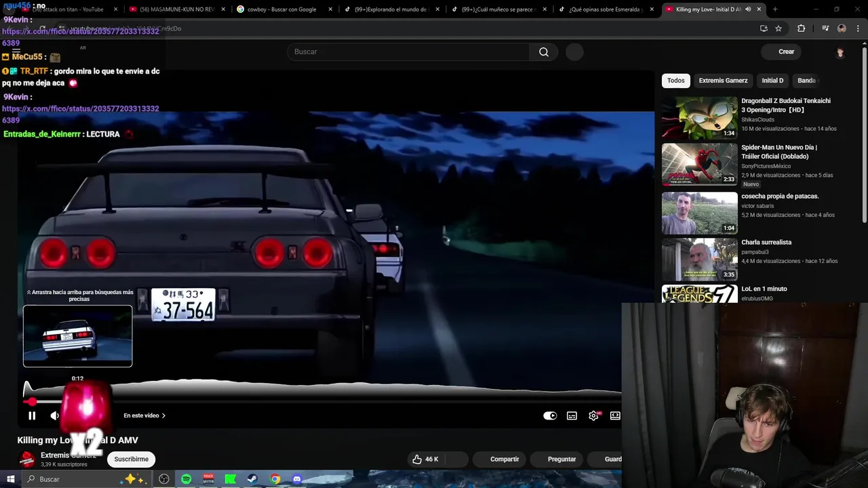Switch to theater mode with the player icon
Image resolution: width=868 pixels, height=488 pixels.
coord(615,415)
